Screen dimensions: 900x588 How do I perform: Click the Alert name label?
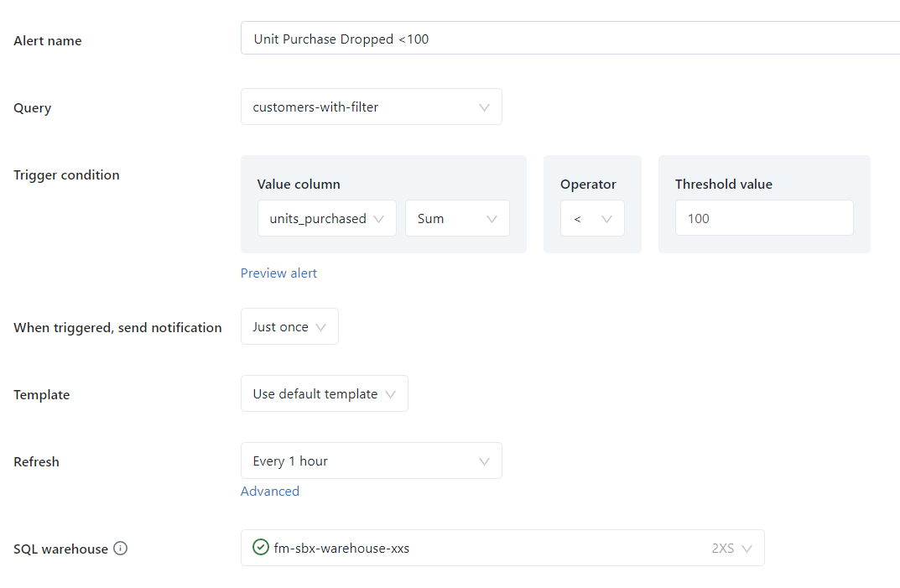[x=48, y=41]
